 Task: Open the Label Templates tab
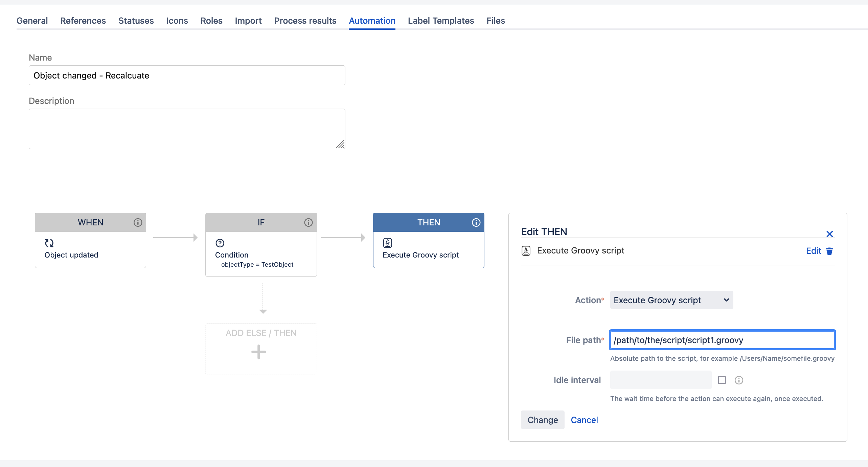[441, 21]
